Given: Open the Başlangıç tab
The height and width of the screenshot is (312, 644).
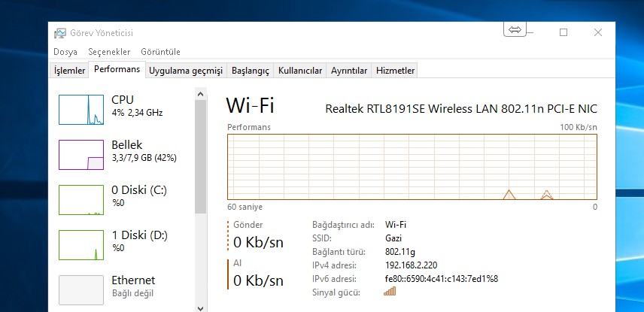Looking at the screenshot, I should (250, 71).
